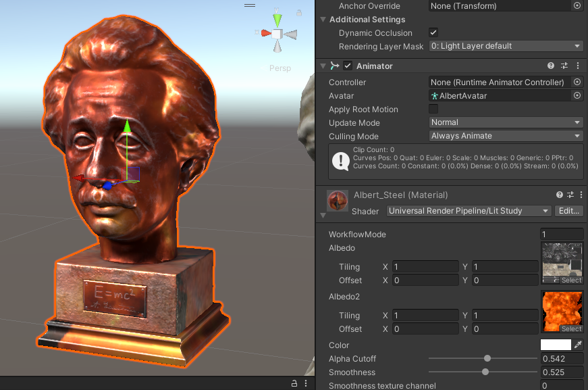Screen dimensions: 588x390
Task: Click Albedo2 Tiling Y field
Action: tap(505, 315)
